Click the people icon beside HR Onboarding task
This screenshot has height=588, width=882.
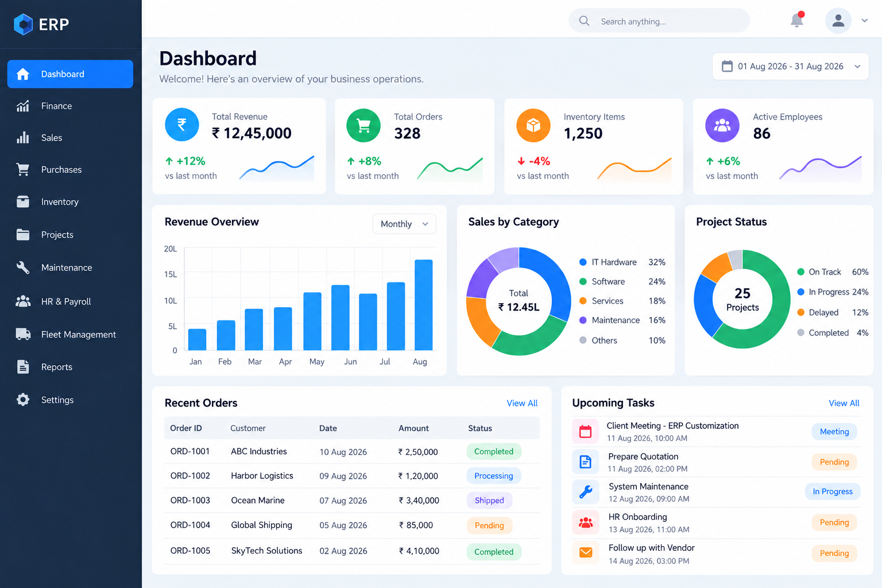tap(585, 523)
